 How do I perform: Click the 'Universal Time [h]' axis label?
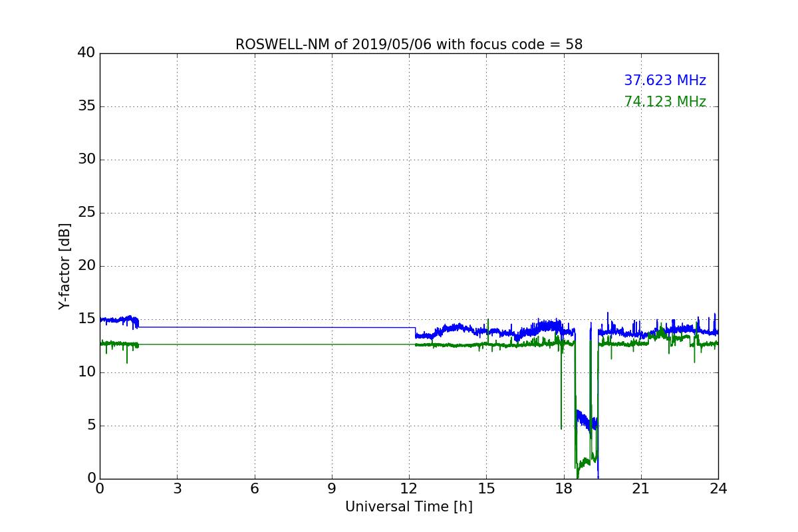click(x=409, y=507)
